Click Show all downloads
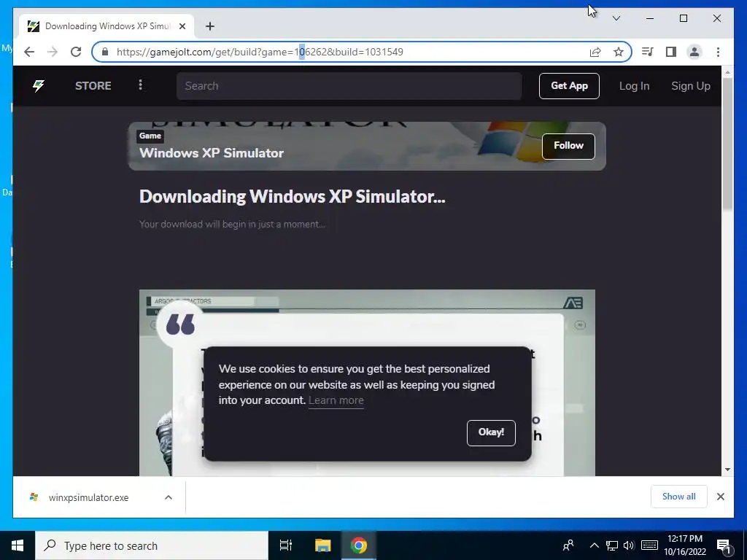The image size is (747, 560). tap(678, 497)
